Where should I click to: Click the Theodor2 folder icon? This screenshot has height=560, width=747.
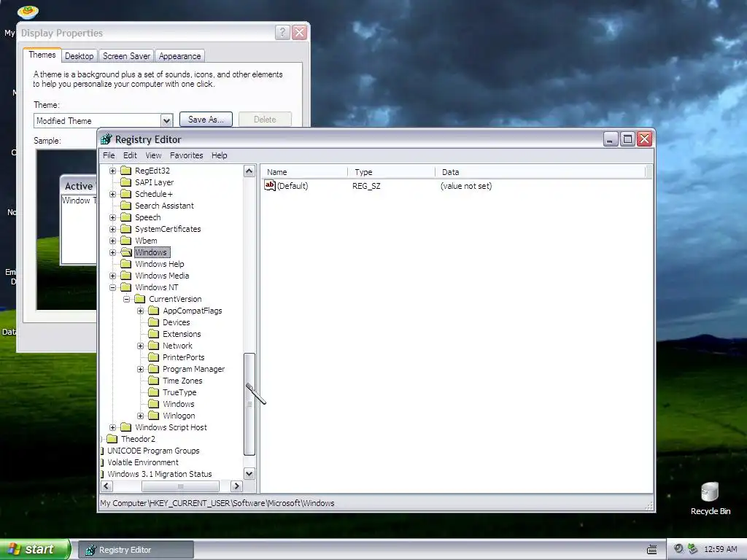(112, 439)
